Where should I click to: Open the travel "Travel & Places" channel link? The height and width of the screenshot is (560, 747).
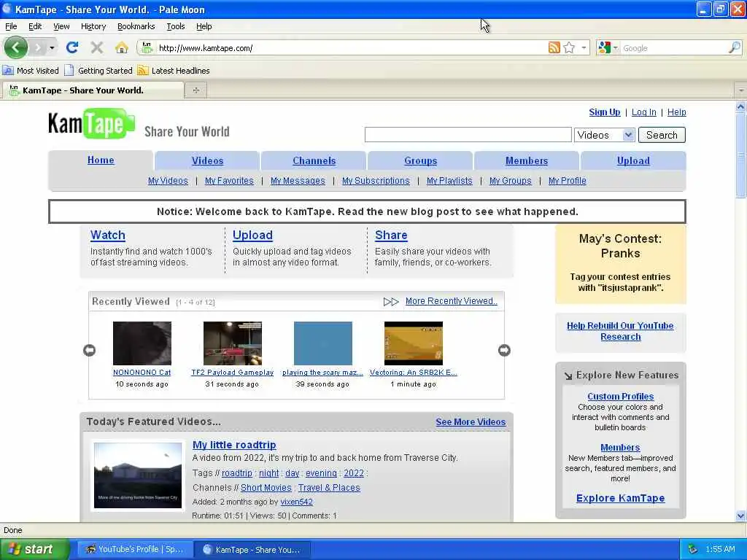coord(329,488)
